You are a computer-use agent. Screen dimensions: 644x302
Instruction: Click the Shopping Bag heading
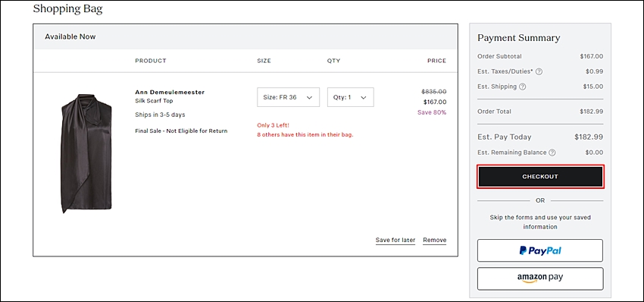point(67,8)
